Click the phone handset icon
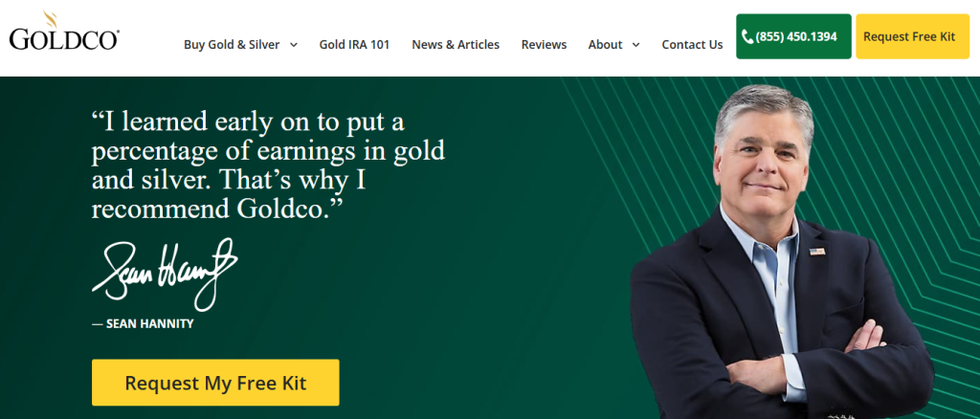 (x=747, y=37)
